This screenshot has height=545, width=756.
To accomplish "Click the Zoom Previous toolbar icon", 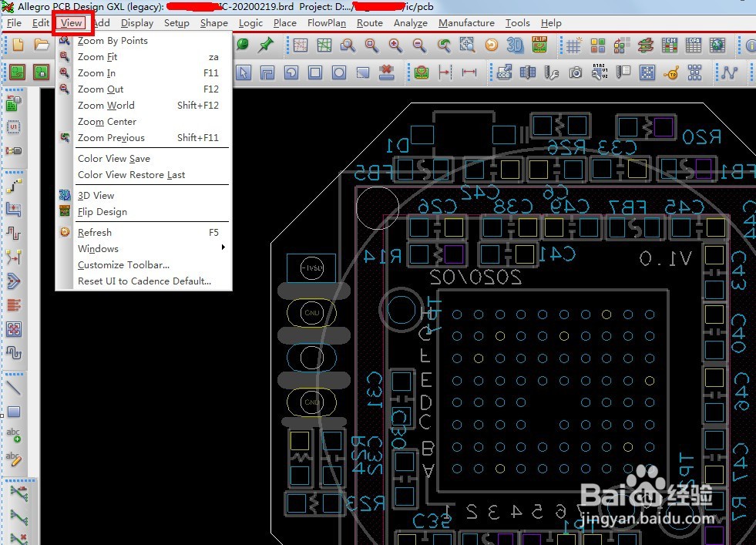I will (444, 45).
